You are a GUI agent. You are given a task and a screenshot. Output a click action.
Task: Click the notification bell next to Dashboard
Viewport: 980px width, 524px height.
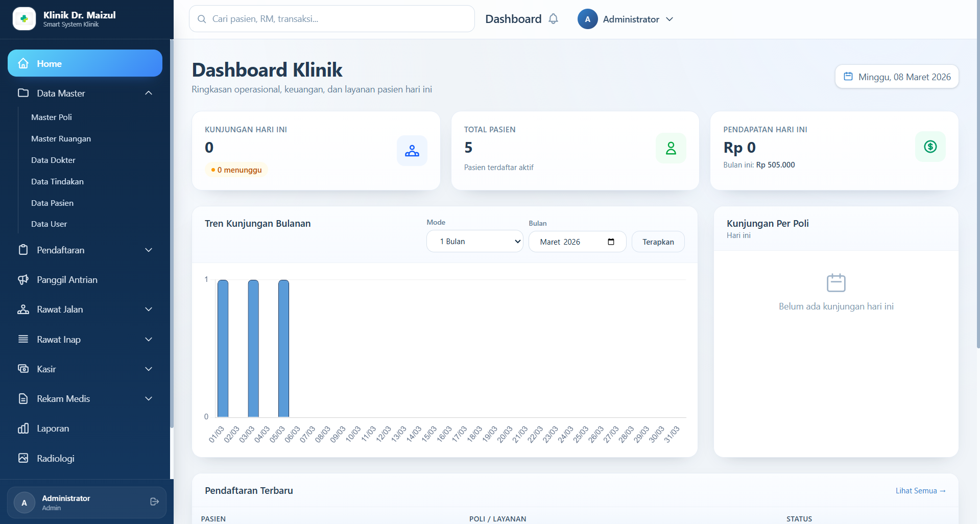[x=553, y=18]
